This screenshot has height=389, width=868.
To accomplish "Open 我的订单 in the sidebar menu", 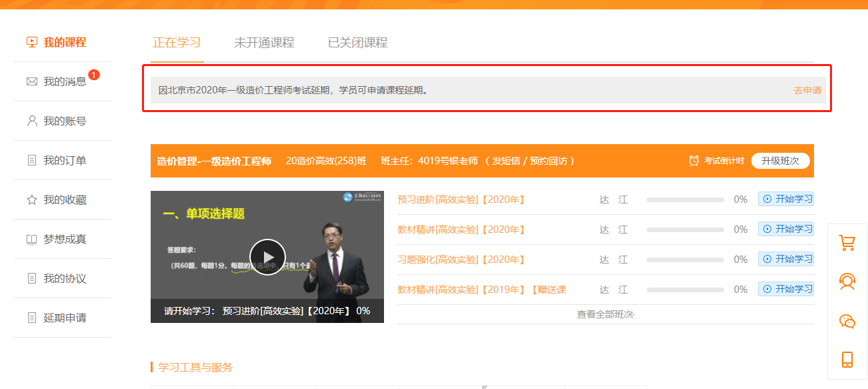I will [x=65, y=160].
